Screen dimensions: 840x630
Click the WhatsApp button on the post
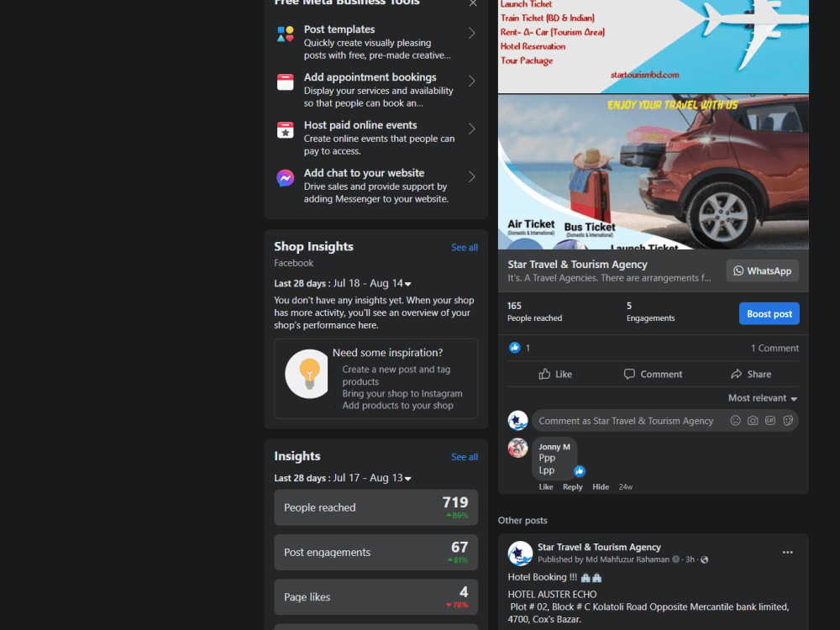click(x=763, y=271)
